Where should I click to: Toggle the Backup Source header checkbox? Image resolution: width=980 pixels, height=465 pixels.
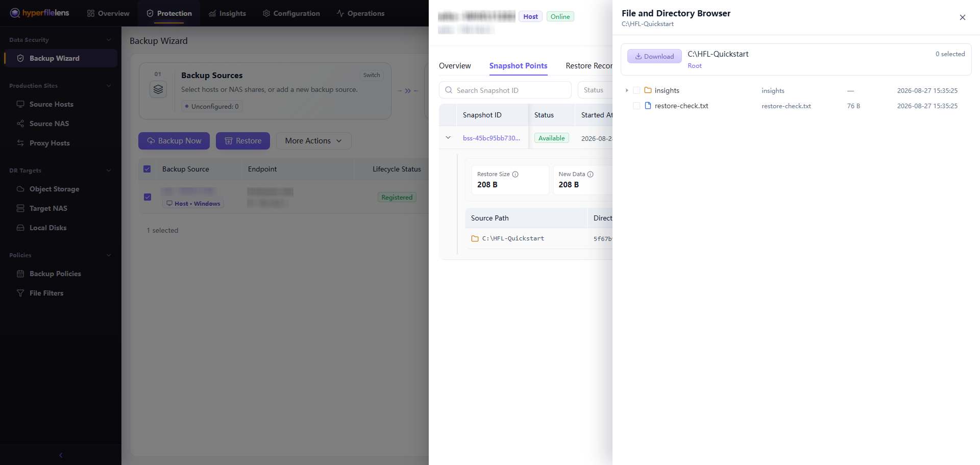pos(147,169)
